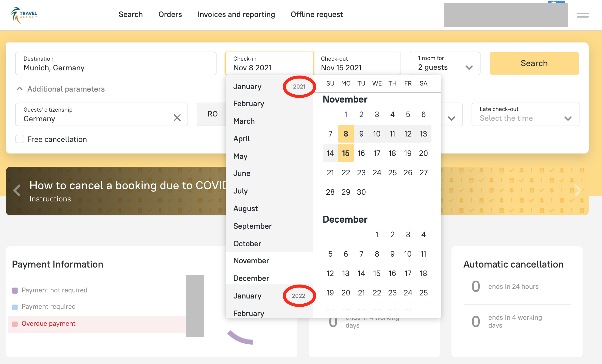Clear the Germany citizenship with X icon

[177, 118]
